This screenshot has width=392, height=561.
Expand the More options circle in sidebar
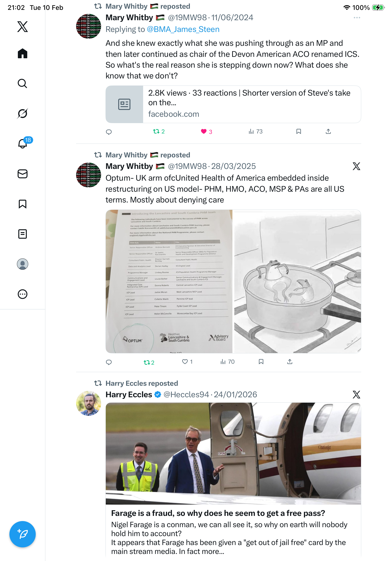[23, 294]
